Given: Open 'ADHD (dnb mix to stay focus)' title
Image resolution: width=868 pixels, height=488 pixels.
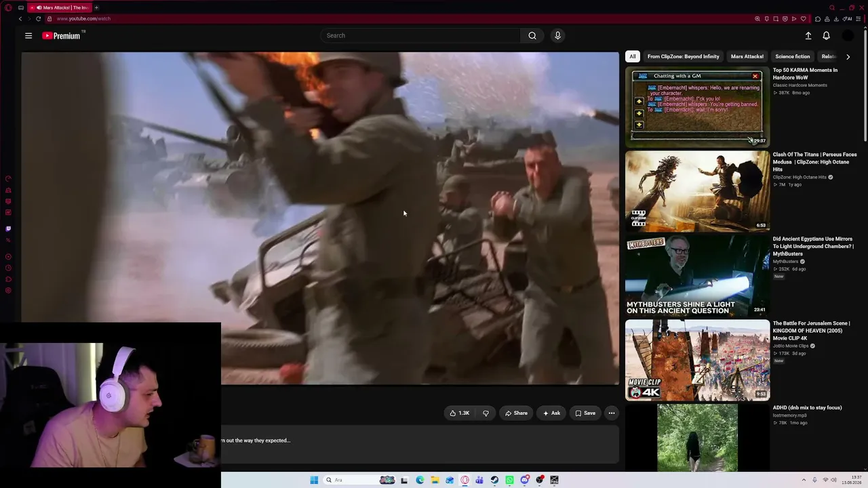Looking at the screenshot, I should (x=807, y=408).
